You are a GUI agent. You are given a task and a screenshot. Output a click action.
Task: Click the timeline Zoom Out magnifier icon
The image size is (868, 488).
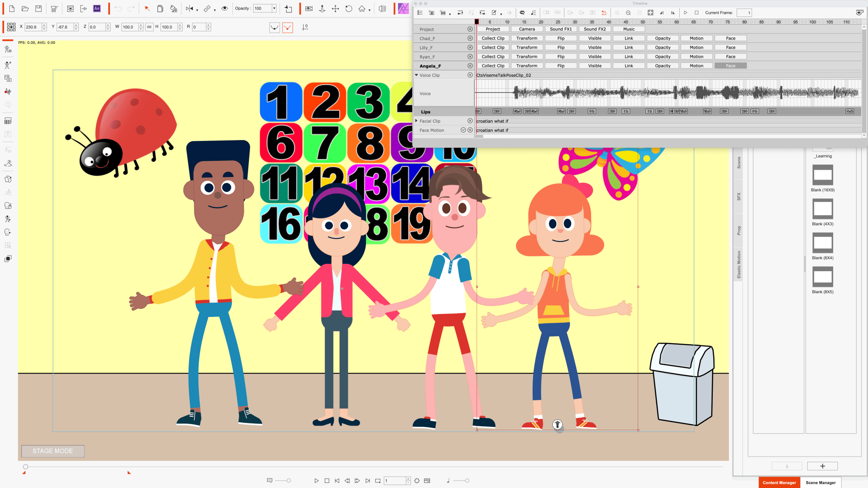coord(628,13)
